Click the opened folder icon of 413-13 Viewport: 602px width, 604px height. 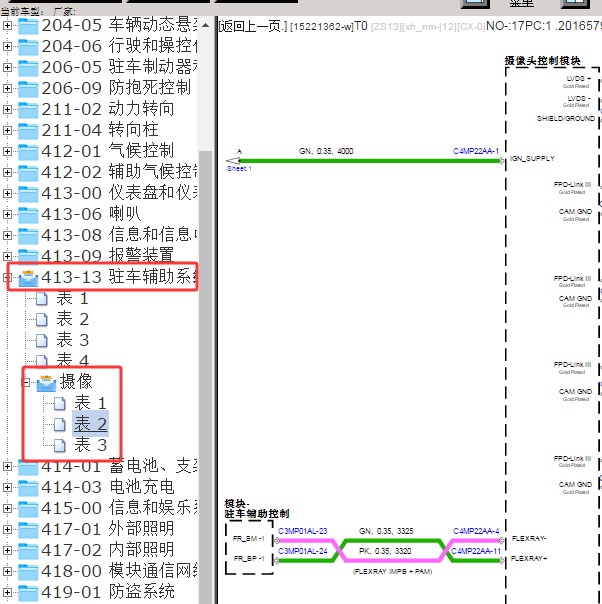[28, 279]
